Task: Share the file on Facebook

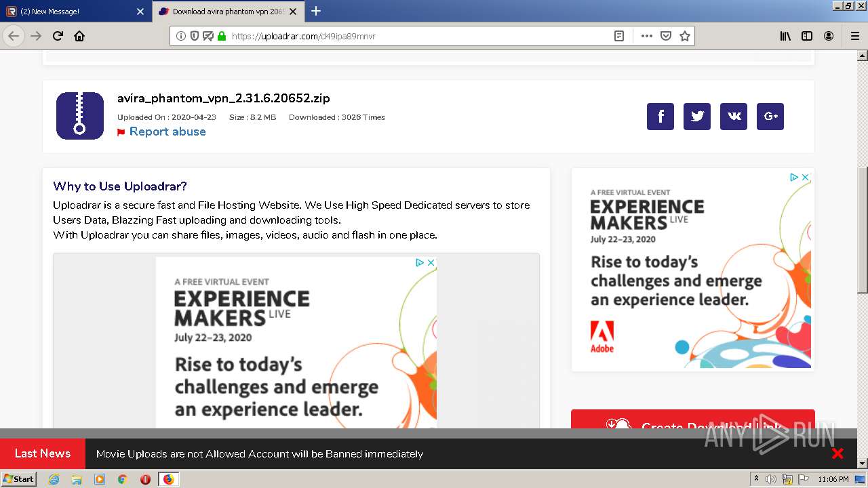Action: tap(660, 117)
